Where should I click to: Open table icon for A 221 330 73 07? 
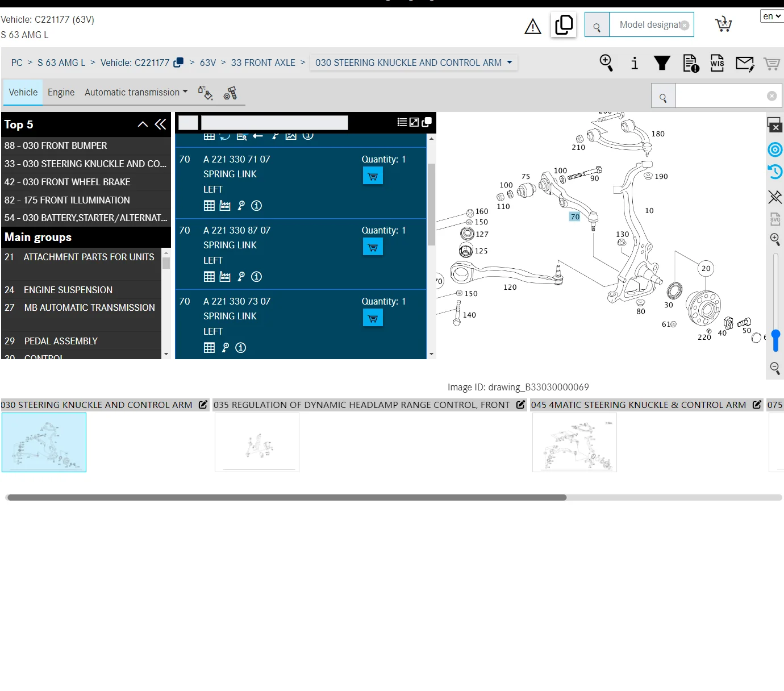point(209,348)
